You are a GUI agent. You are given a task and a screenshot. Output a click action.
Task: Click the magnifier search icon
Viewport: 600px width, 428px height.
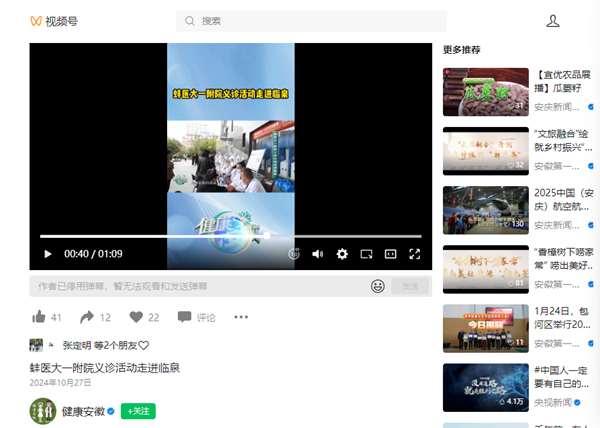(190, 21)
